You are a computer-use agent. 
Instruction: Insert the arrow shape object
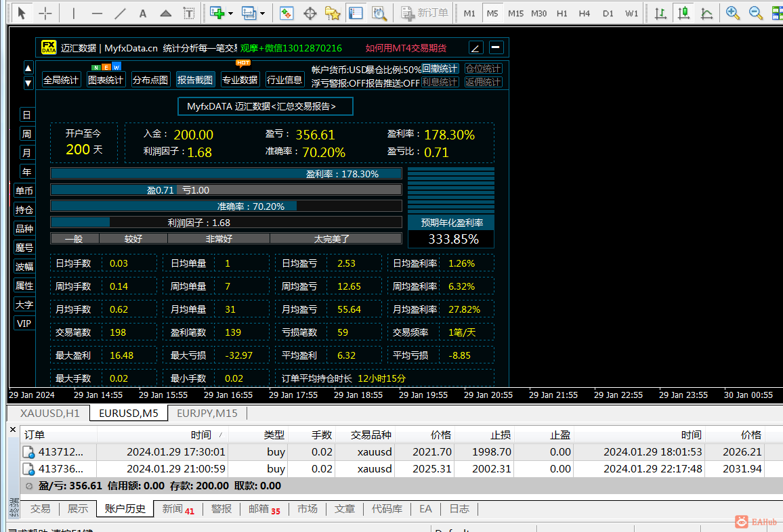[166, 13]
